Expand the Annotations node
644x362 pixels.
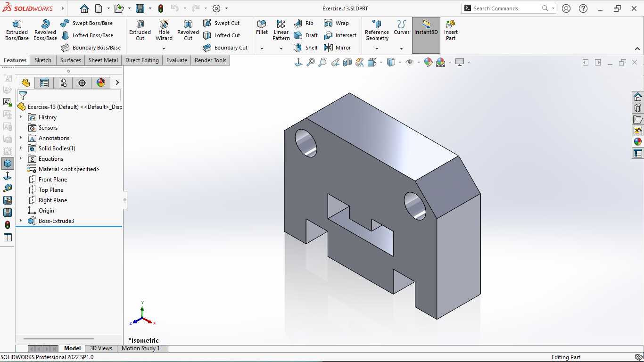point(21,138)
